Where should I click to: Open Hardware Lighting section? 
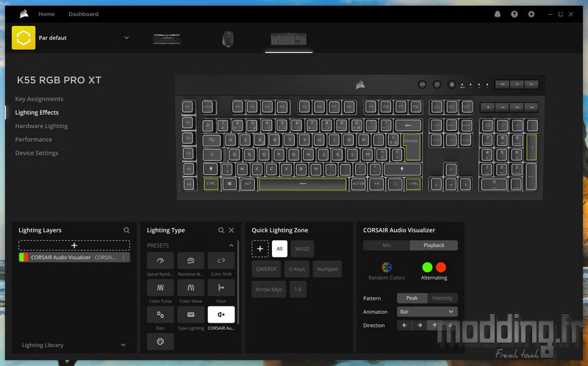(41, 126)
